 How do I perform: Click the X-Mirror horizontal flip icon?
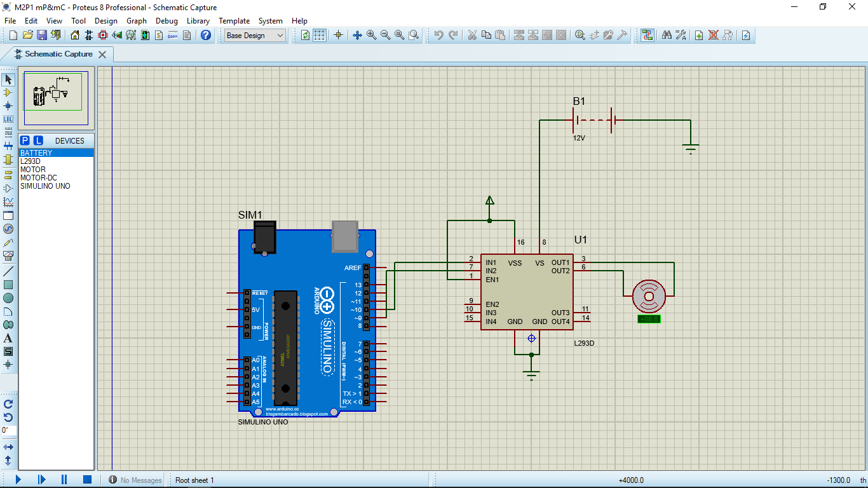(x=8, y=447)
